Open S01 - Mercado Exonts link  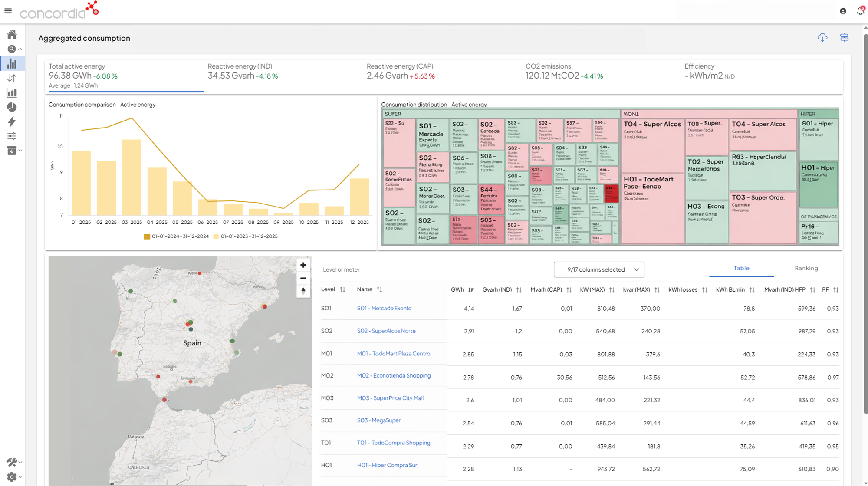pyautogui.click(x=384, y=308)
